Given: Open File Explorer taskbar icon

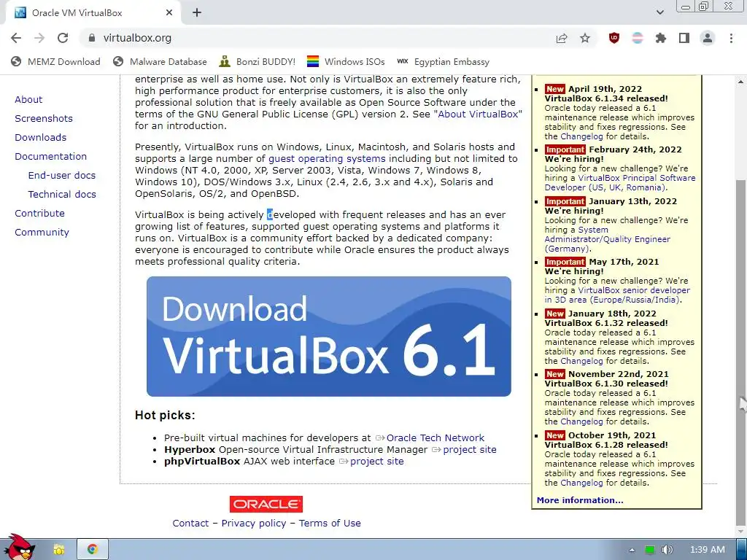Looking at the screenshot, I should pos(58,550).
